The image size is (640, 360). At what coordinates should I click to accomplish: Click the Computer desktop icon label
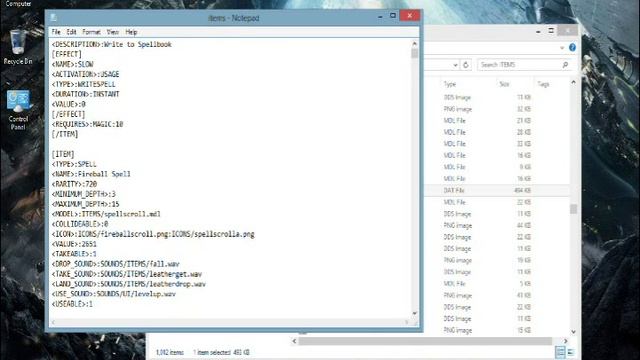(18, 4)
